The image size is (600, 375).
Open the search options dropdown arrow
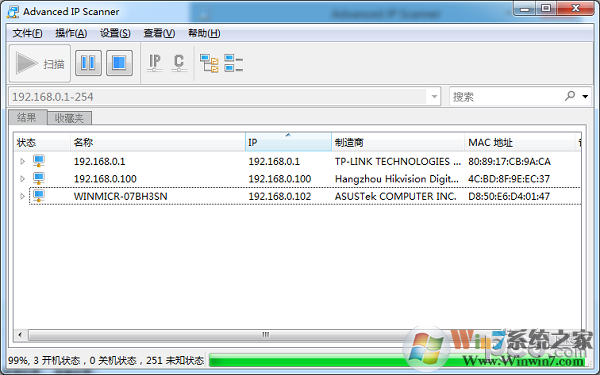click(585, 96)
